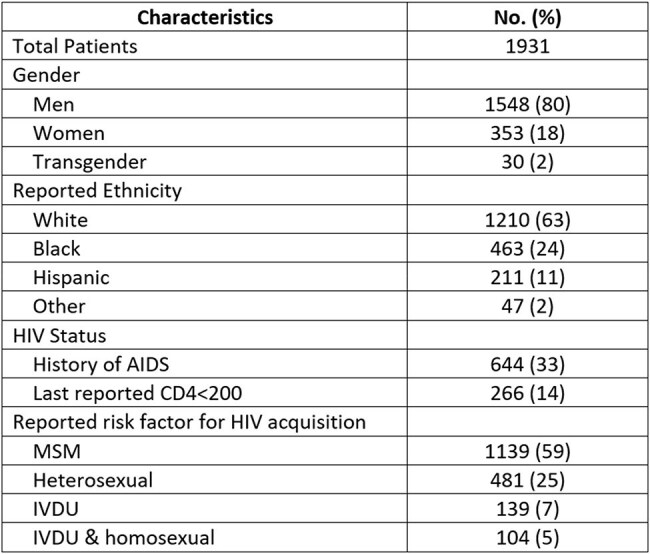Select the Black ethnicity row label

tap(56, 249)
